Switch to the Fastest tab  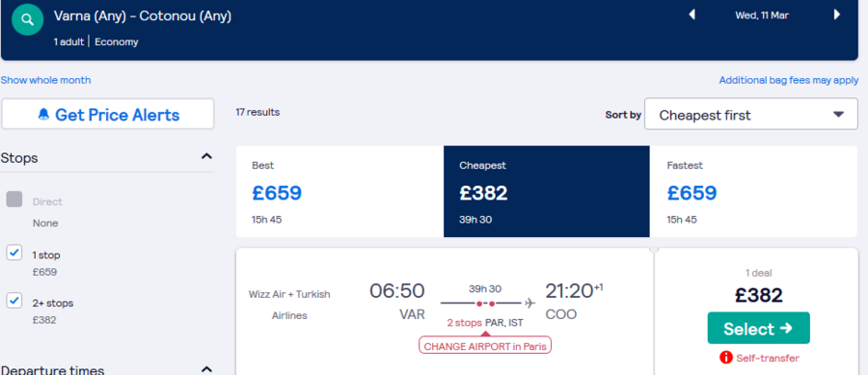(753, 192)
